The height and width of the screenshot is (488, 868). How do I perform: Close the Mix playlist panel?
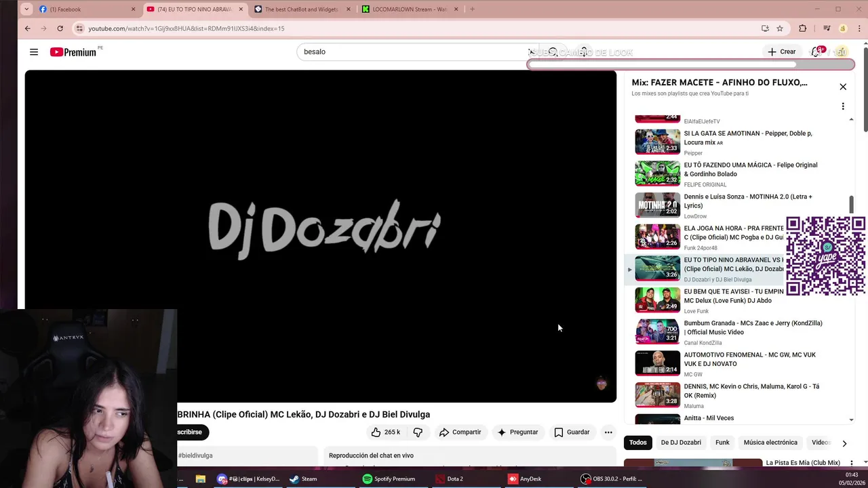point(843,87)
